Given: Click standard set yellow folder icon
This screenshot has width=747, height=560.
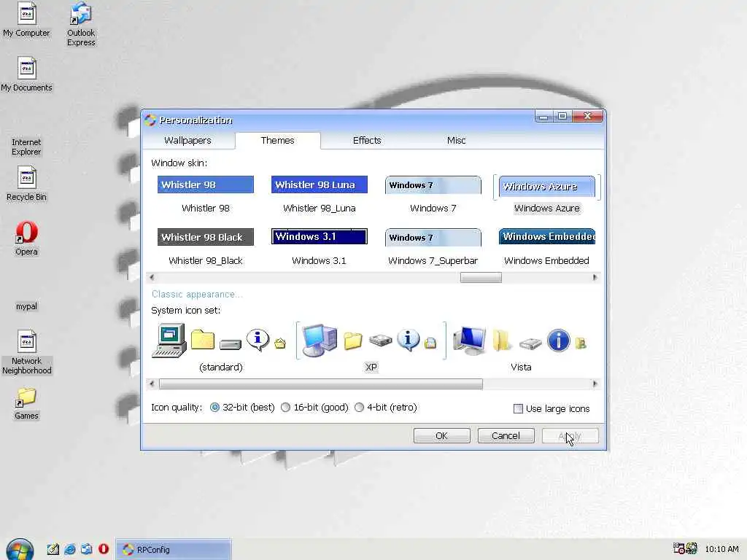Looking at the screenshot, I should coord(203,340).
